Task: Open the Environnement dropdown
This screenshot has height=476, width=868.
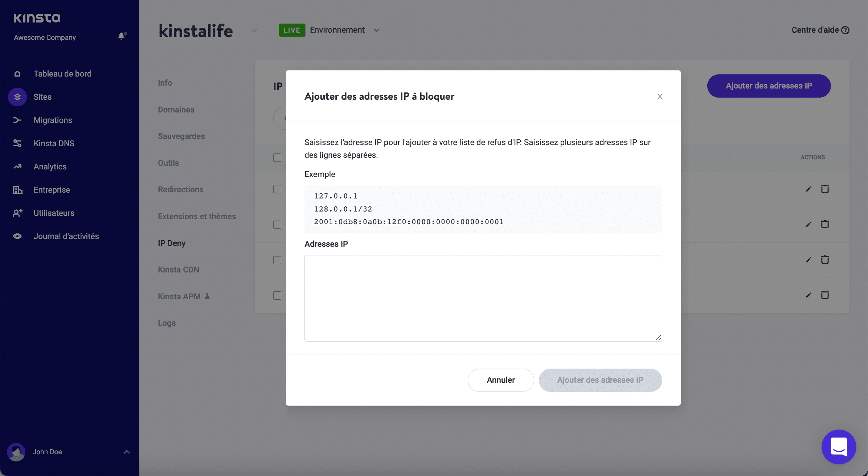Action: (x=377, y=30)
